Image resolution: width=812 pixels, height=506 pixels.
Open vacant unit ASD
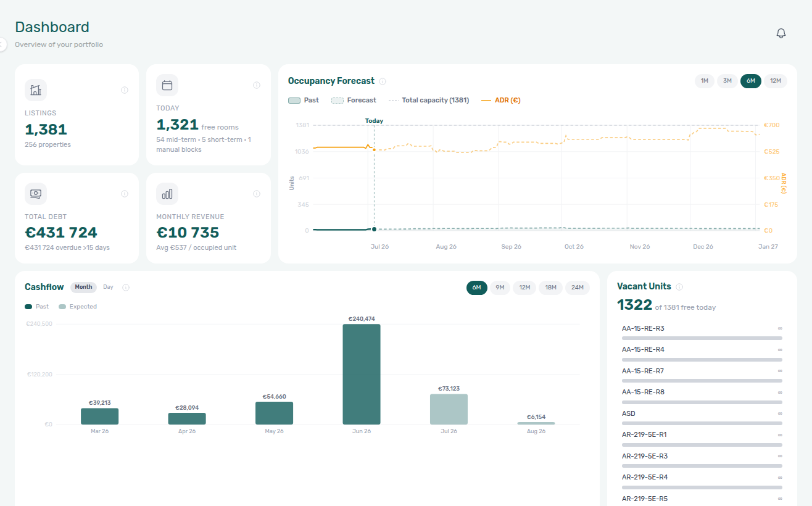click(702, 417)
